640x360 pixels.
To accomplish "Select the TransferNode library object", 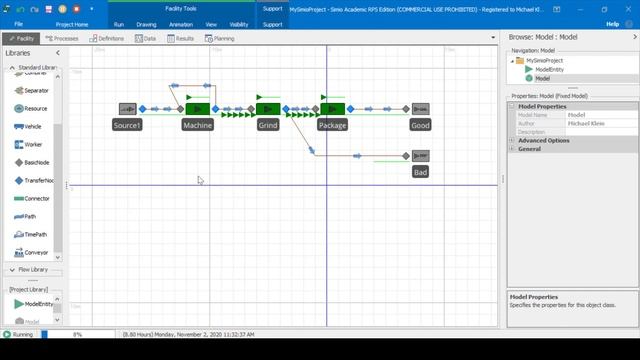I will pos(33,180).
